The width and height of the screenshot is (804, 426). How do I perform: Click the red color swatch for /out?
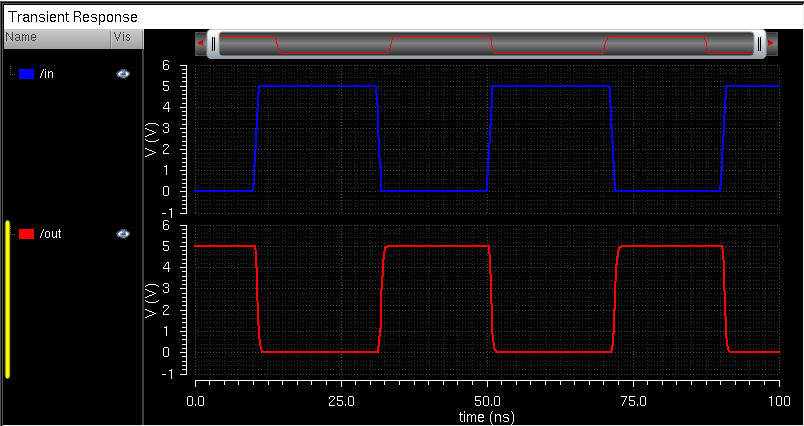pos(27,233)
